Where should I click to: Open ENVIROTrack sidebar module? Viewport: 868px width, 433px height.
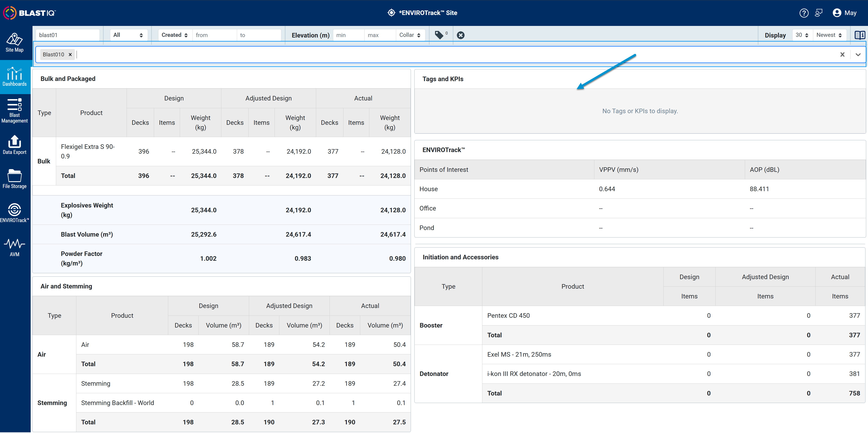15,213
